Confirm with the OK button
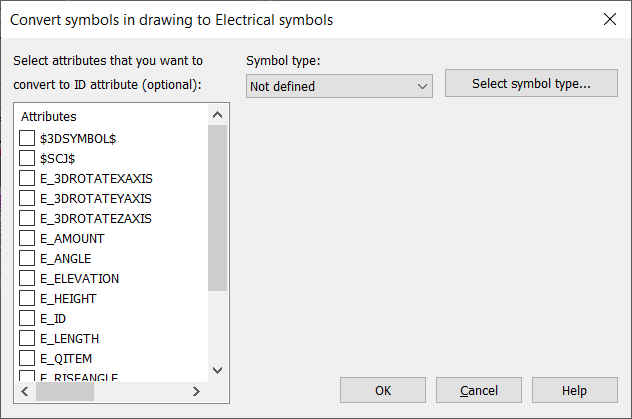This screenshot has height=419, width=632. tap(383, 390)
